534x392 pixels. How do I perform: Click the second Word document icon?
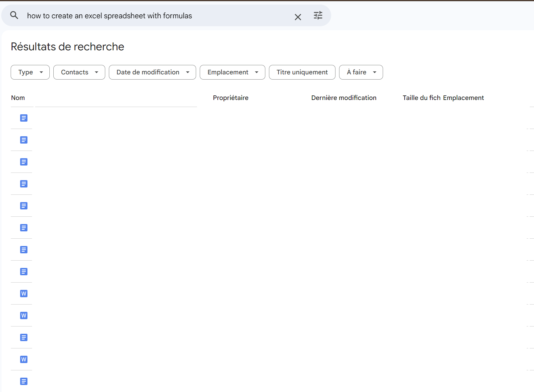[23, 315]
